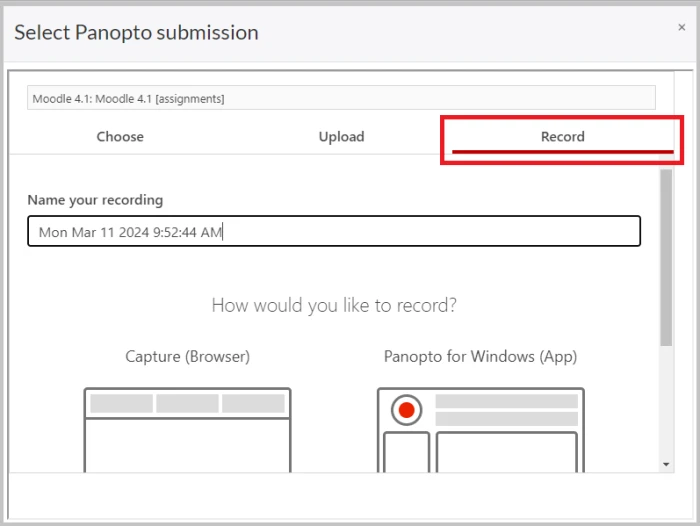Choose the Capture (Browser) label
700x526 pixels.
[x=188, y=356]
